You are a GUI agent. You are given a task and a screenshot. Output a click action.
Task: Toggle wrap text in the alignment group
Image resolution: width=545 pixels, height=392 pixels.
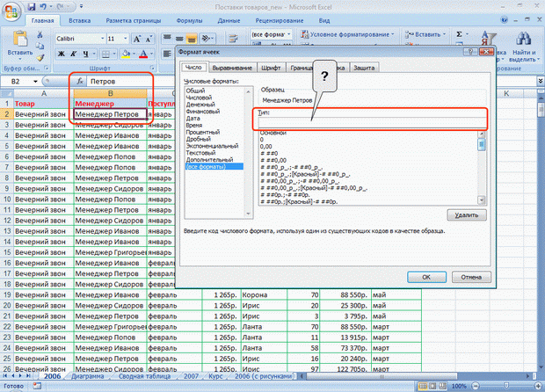233,38
